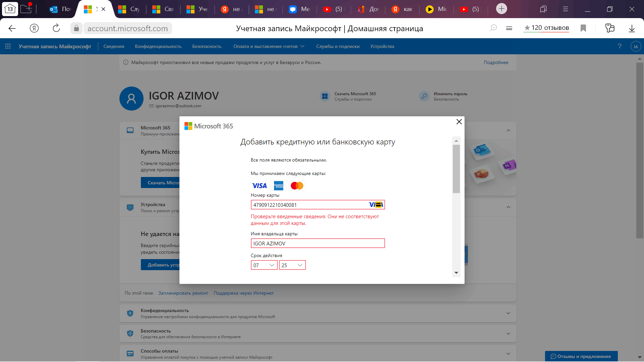
Task: Expand the billing and invoicing menu
Action: click(269, 46)
